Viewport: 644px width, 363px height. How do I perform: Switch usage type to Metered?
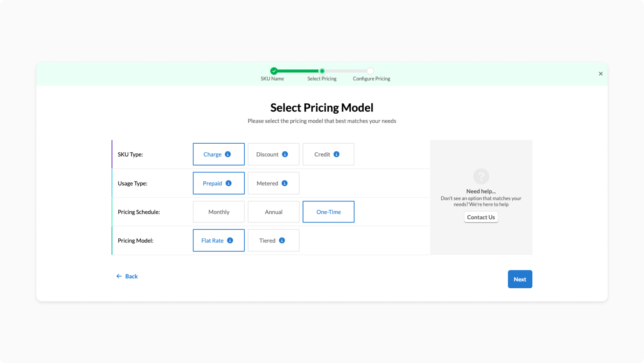pos(268,183)
